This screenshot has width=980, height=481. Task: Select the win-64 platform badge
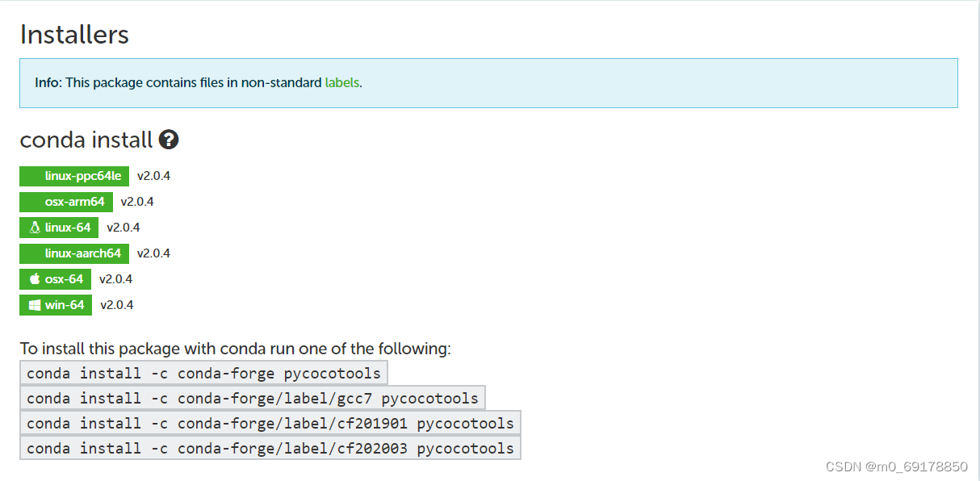(x=55, y=305)
